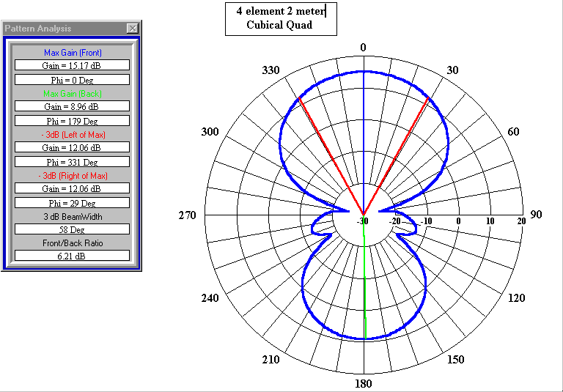563x392 pixels.
Task: Select the back Gain = 8.96 dB field
Action: click(72, 106)
